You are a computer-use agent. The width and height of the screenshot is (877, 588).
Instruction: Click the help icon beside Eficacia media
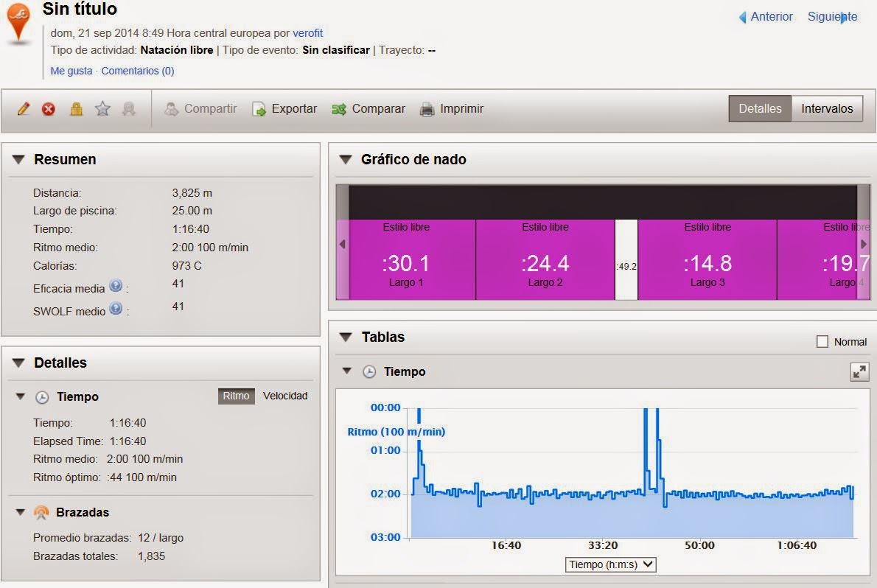pyautogui.click(x=116, y=285)
